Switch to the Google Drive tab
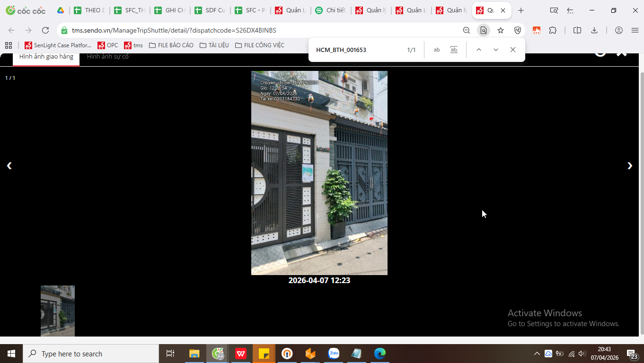 pyautogui.click(x=61, y=10)
